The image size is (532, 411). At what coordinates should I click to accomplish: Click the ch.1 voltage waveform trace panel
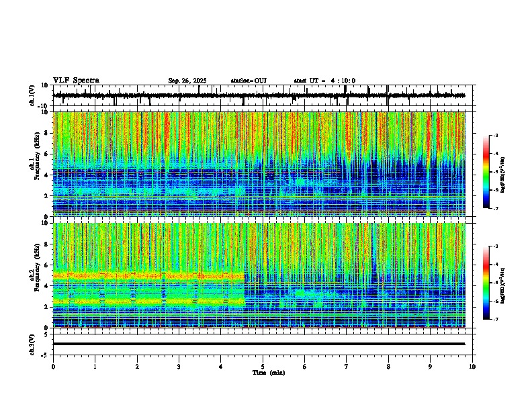[264, 95]
